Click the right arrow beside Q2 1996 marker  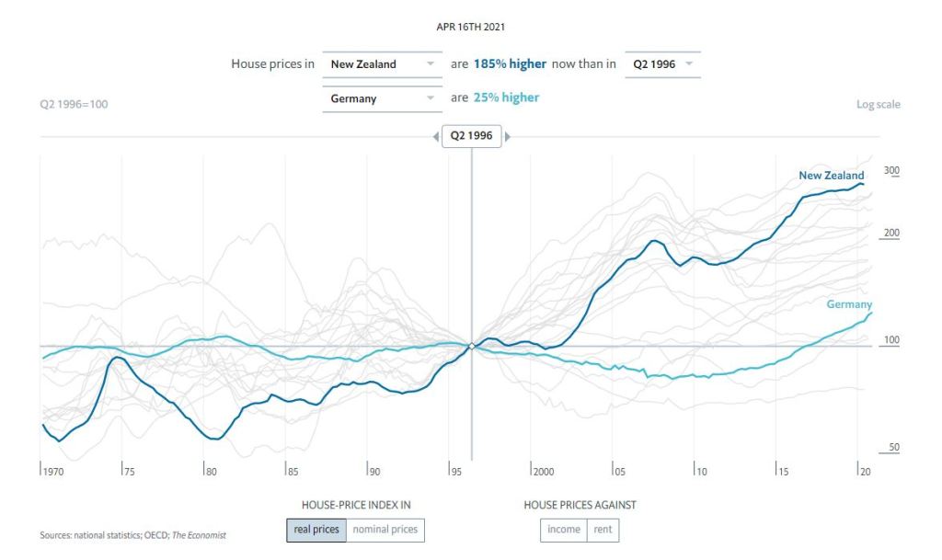pyautogui.click(x=508, y=136)
